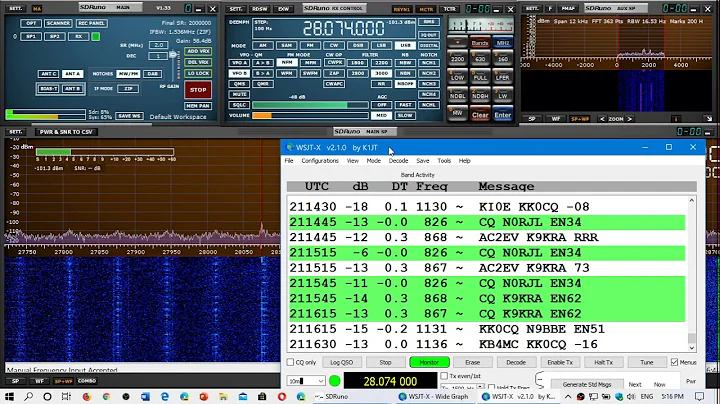Open the Configurations menu
Image resolution: width=720 pixels, height=404 pixels.
tap(320, 161)
